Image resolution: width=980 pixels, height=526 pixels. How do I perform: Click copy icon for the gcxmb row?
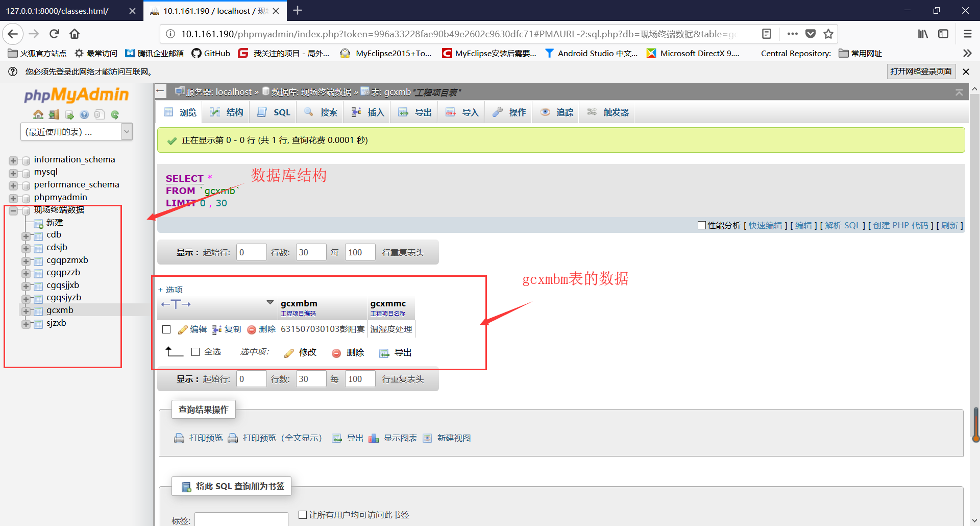click(x=217, y=330)
